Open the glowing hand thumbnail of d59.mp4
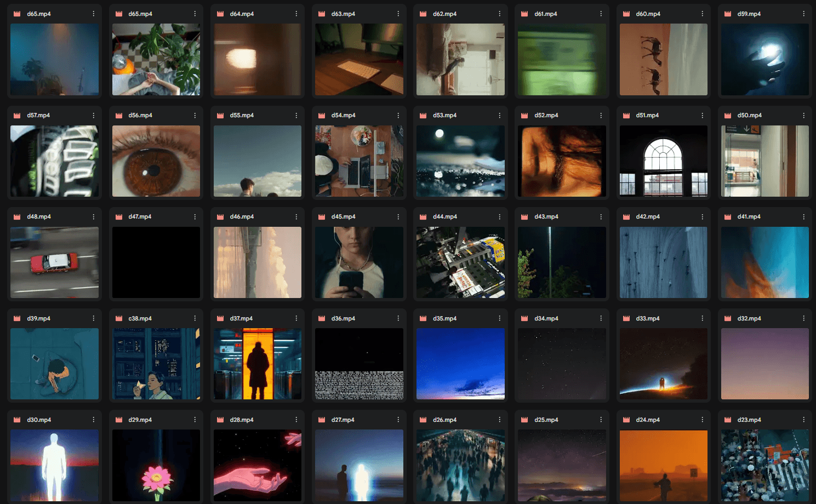 [765, 60]
